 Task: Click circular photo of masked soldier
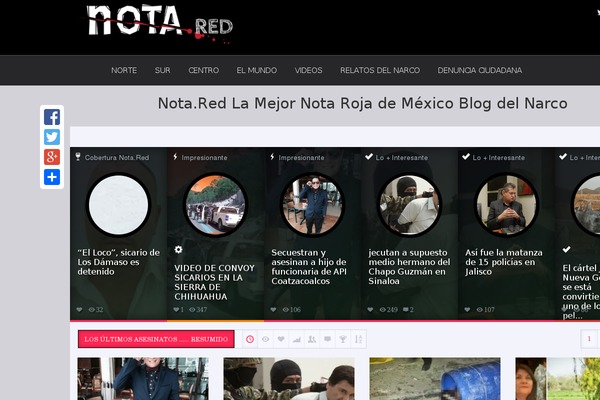[409, 205]
